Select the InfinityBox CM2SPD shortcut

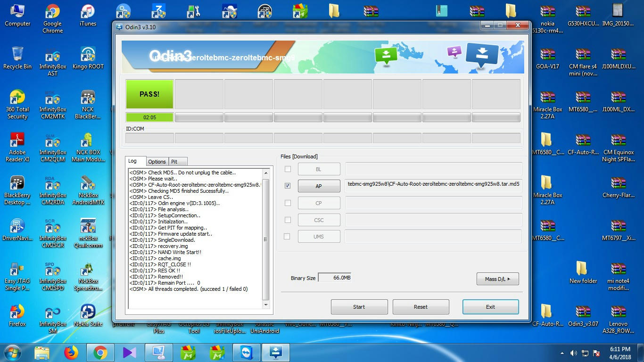[52, 276]
